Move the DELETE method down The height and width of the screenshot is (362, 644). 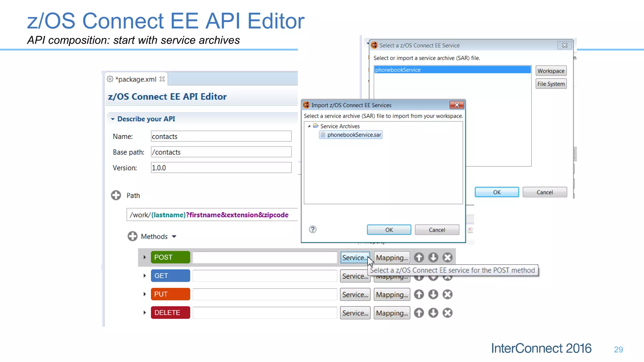click(x=433, y=313)
